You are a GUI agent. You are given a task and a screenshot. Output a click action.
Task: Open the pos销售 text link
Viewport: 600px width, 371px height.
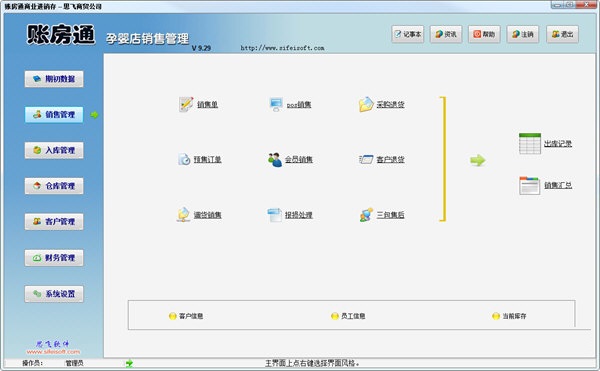click(299, 104)
